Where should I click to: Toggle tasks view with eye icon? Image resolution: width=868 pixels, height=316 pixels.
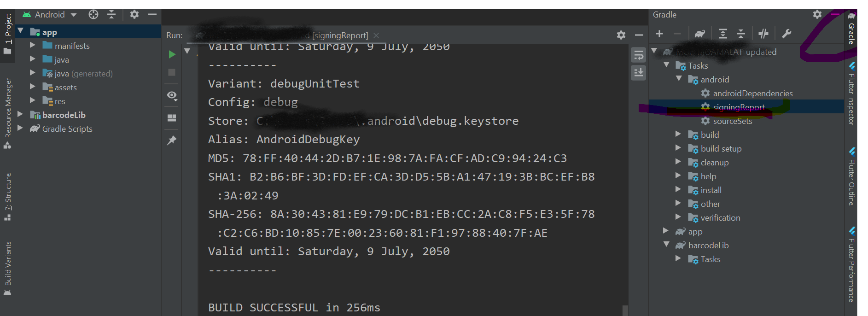[172, 96]
